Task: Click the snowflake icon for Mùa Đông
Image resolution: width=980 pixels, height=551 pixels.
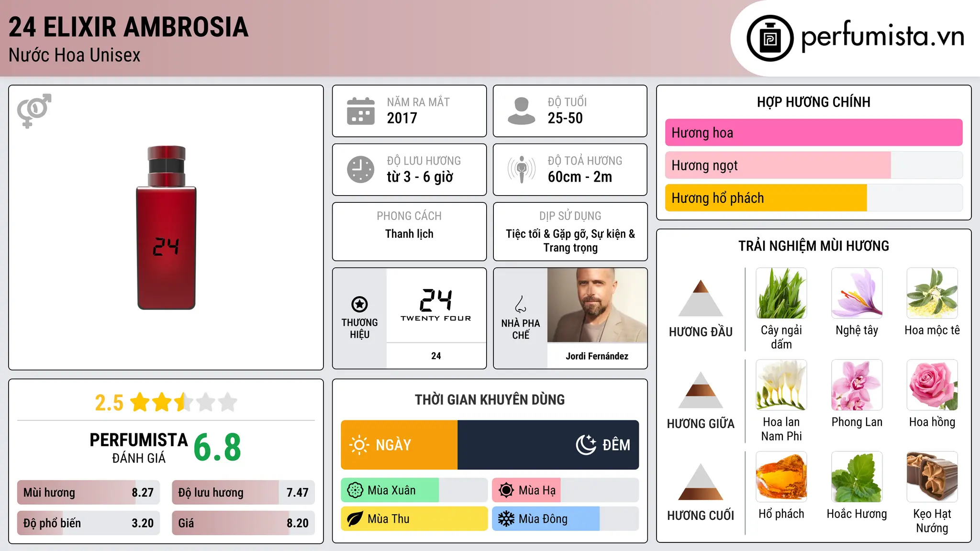Action: pos(506,519)
